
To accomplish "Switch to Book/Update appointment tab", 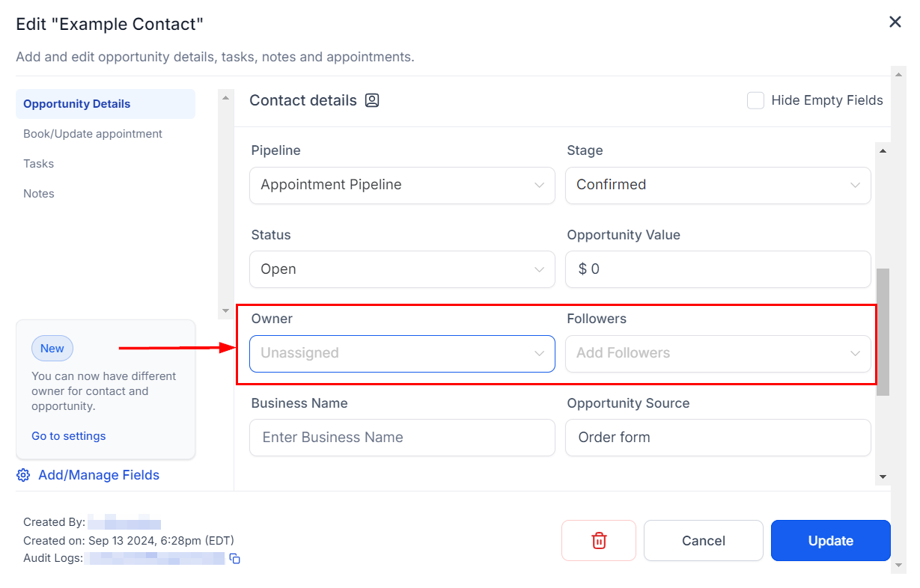I will point(93,134).
